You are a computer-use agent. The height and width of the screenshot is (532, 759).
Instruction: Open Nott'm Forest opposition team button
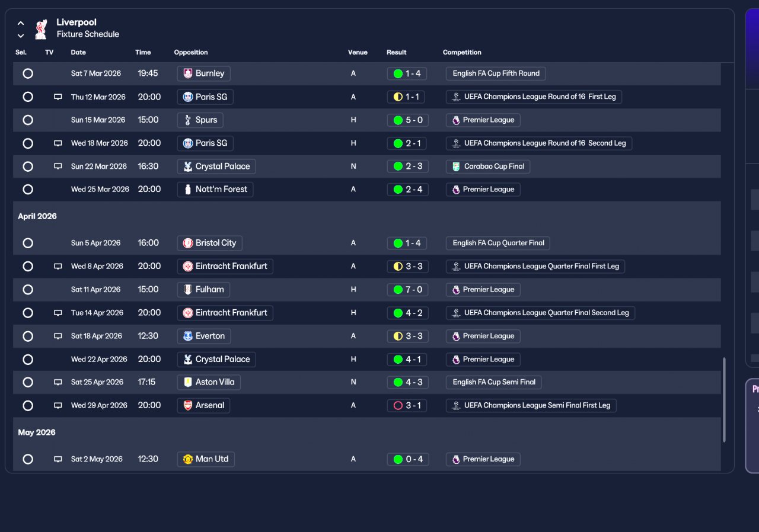click(215, 190)
